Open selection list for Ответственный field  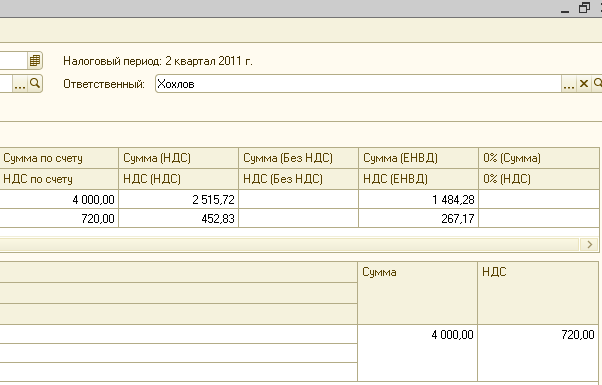(569, 84)
